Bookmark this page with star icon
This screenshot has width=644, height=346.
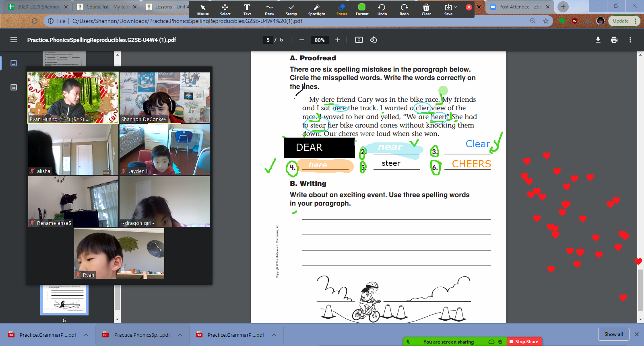click(x=546, y=21)
